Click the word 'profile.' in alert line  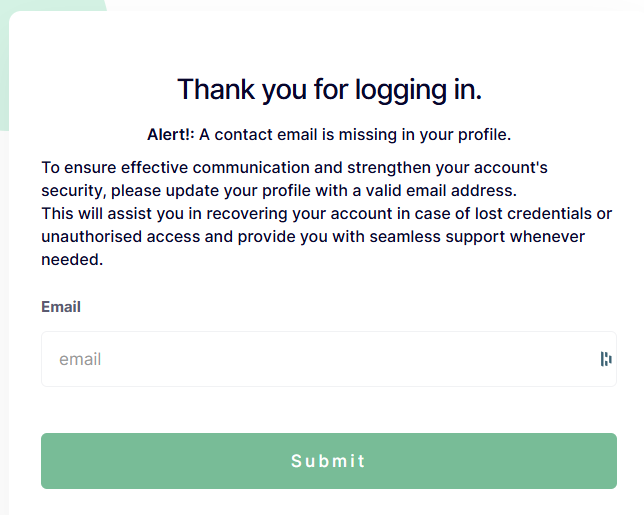(x=485, y=135)
